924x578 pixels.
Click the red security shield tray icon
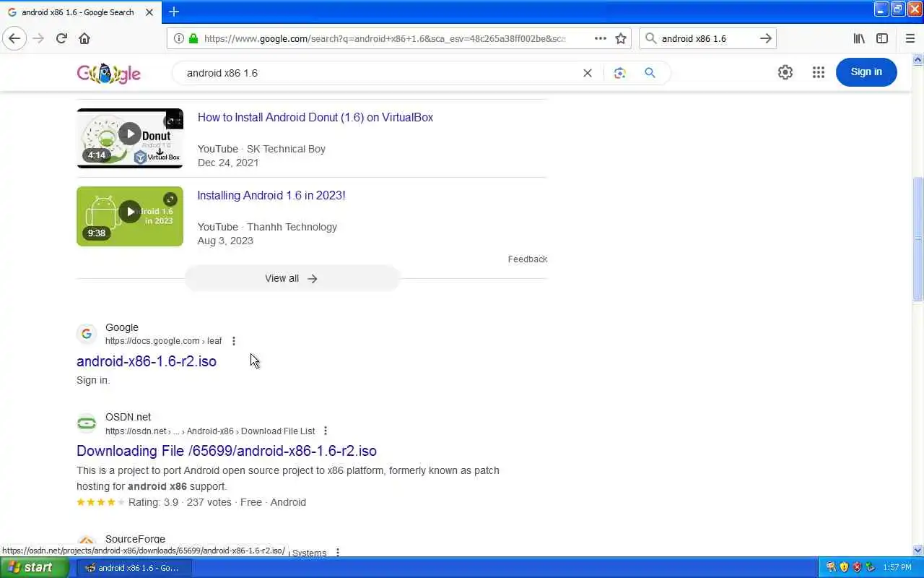tap(857, 567)
